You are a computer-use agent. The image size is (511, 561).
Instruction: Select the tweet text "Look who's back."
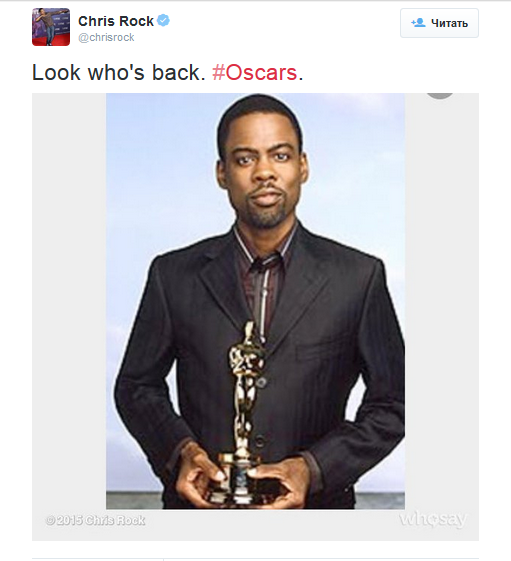tap(119, 73)
